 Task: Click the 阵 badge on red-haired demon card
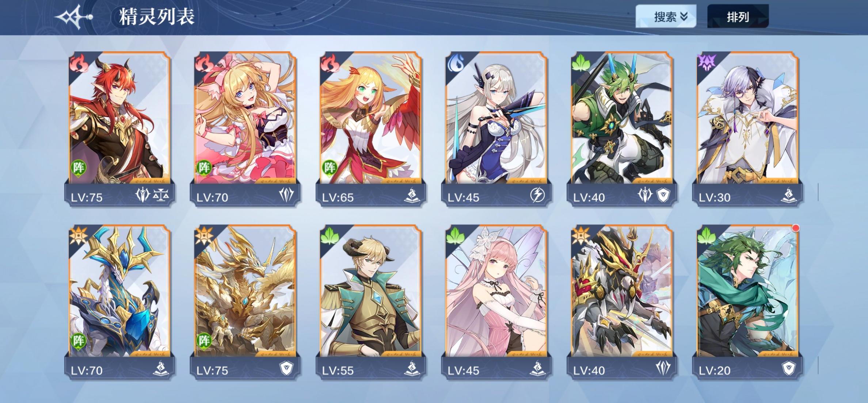pos(79,168)
